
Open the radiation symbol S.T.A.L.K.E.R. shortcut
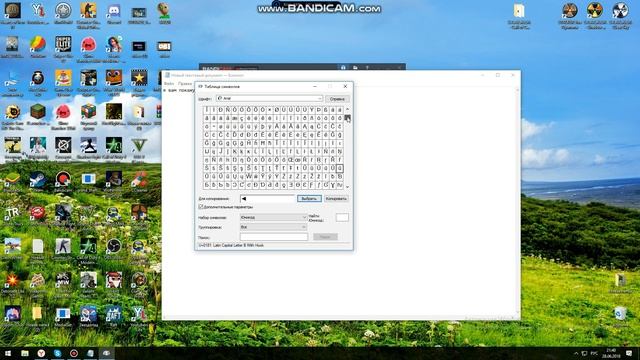(595, 11)
